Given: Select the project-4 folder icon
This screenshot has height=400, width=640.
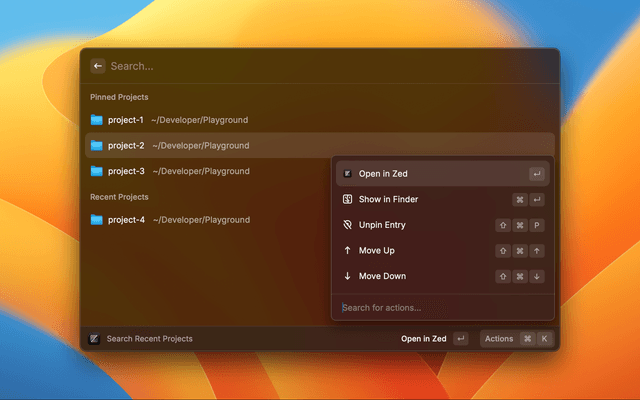Looking at the screenshot, I should click(96, 220).
